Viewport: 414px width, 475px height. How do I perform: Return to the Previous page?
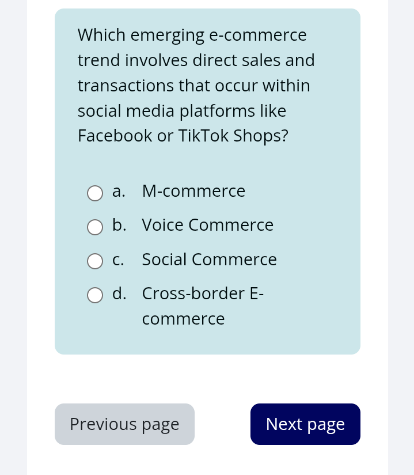tap(125, 424)
